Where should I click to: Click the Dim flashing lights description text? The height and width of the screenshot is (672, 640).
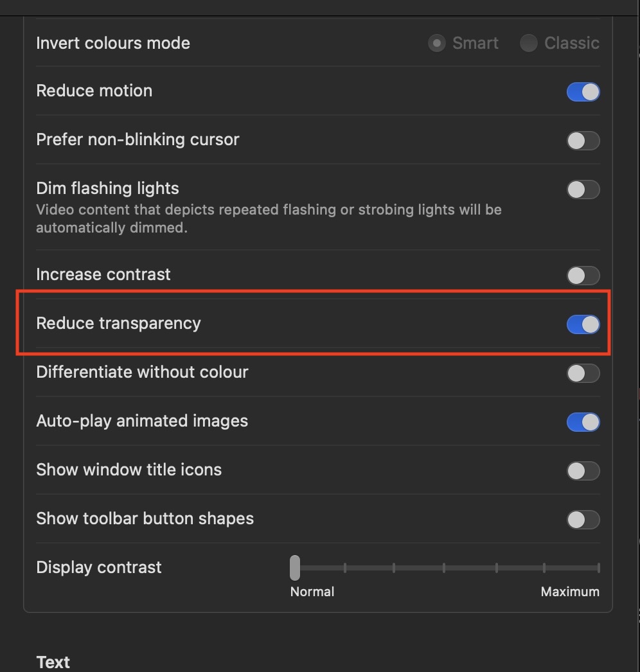coord(269,218)
